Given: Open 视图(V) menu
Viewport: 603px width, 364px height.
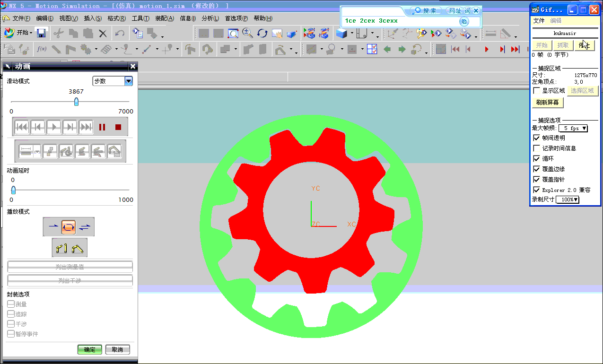Looking at the screenshot, I should pyautogui.click(x=69, y=18).
